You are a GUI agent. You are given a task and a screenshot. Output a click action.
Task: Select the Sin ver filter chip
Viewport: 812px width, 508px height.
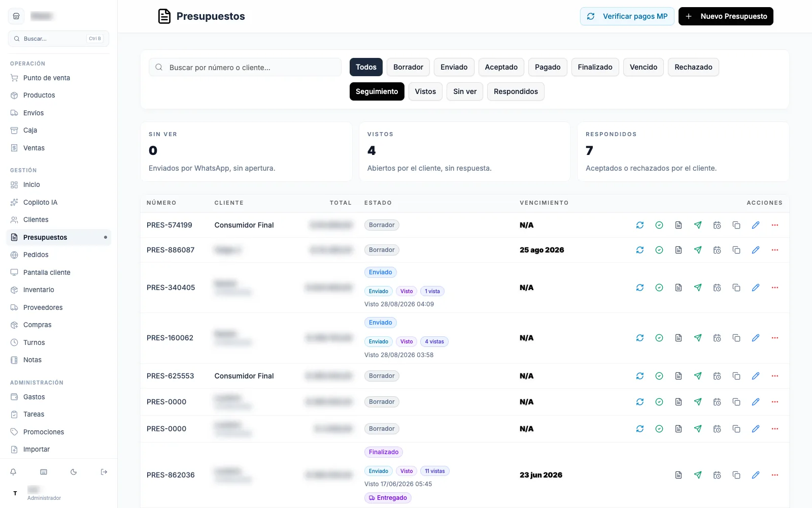click(465, 91)
